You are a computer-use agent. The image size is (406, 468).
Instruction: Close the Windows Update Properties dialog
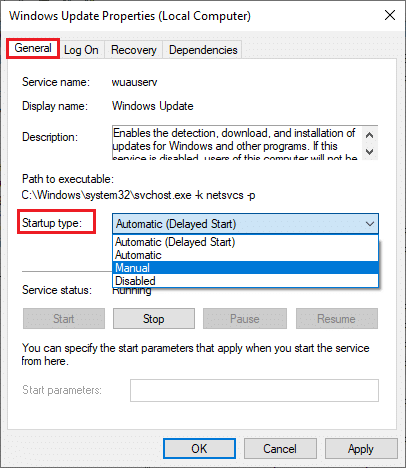(x=390, y=15)
